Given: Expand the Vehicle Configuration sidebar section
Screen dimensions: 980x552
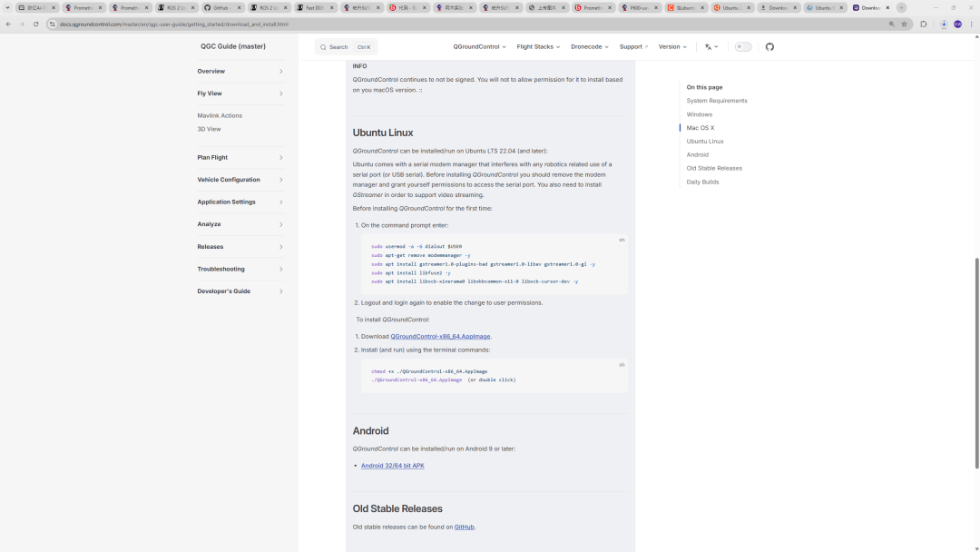Looking at the screenshot, I should [240, 180].
